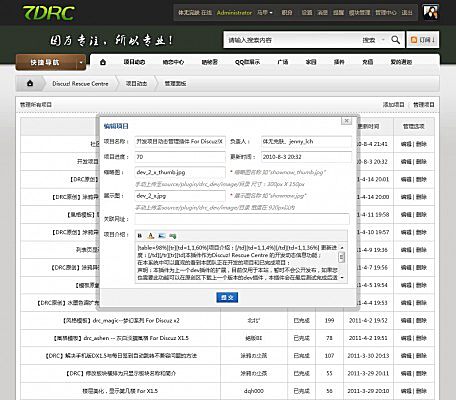Click the 管理项目 link
Viewport: 456px width, 400px height.
424,105
